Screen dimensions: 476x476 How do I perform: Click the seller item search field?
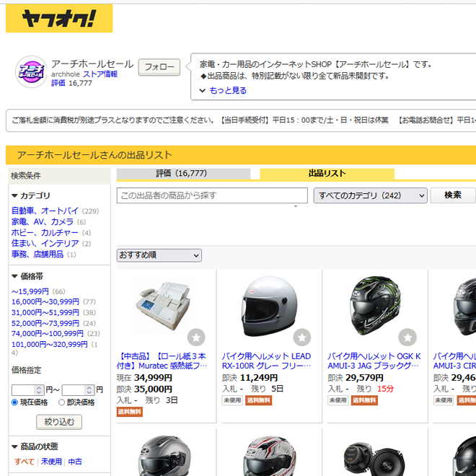tap(212, 195)
